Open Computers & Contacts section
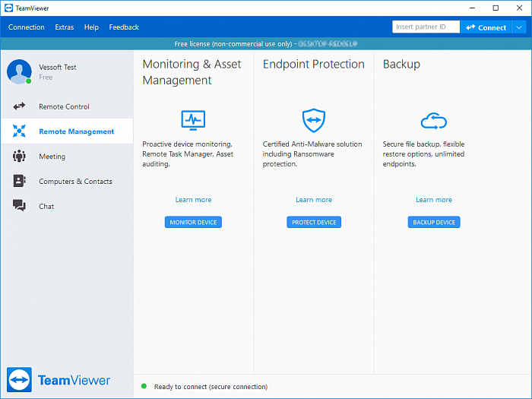 (67, 181)
